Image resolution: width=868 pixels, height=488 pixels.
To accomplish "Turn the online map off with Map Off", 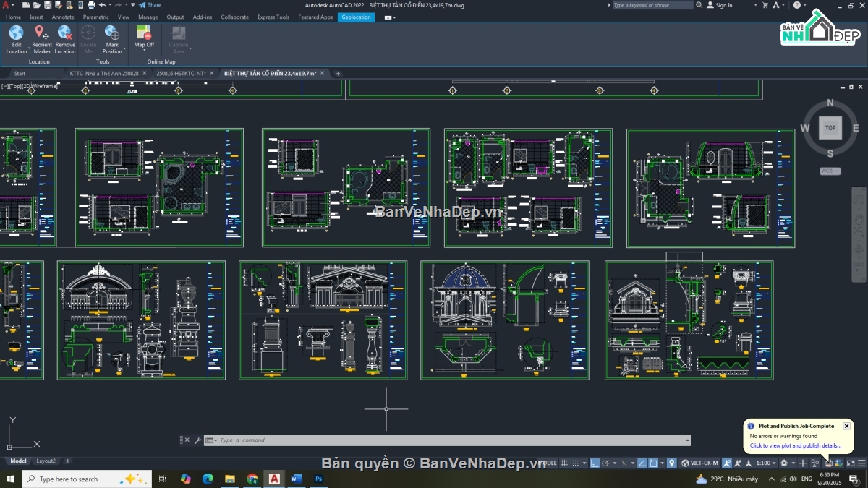I will point(144,33).
